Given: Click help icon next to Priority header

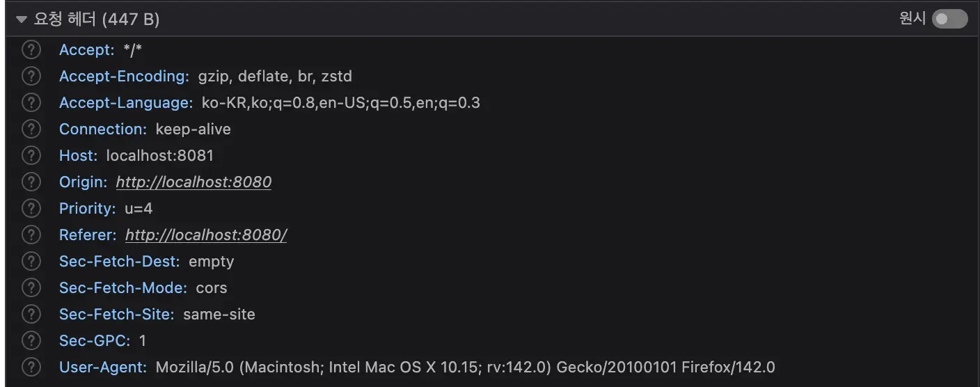Looking at the screenshot, I should (31, 209).
